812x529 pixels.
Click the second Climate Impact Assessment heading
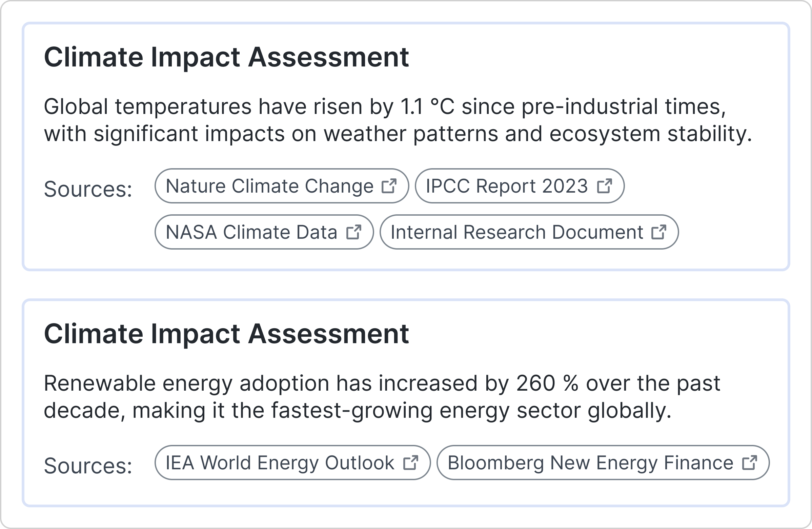226,333
